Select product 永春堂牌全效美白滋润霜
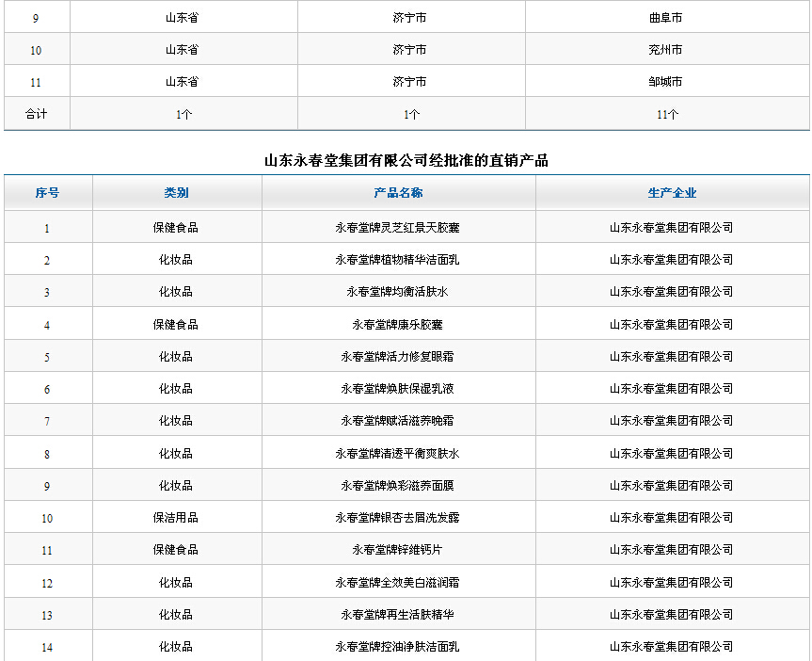Image resolution: width=812 pixels, height=661 pixels. coord(397,583)
